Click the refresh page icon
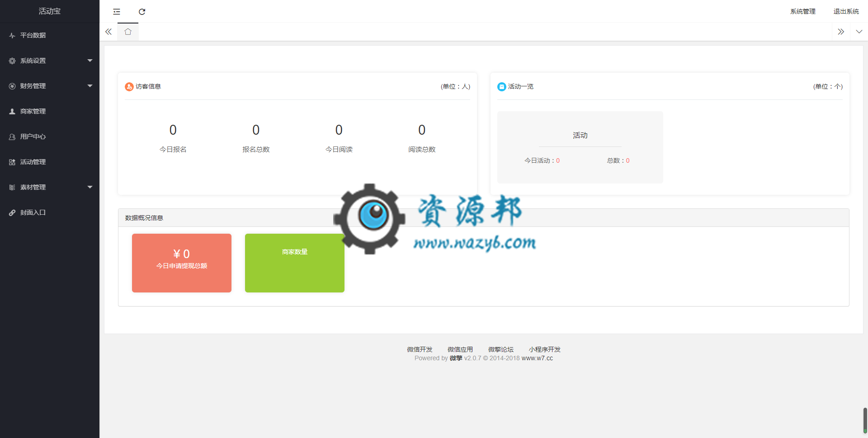 (x=142, y=12)
